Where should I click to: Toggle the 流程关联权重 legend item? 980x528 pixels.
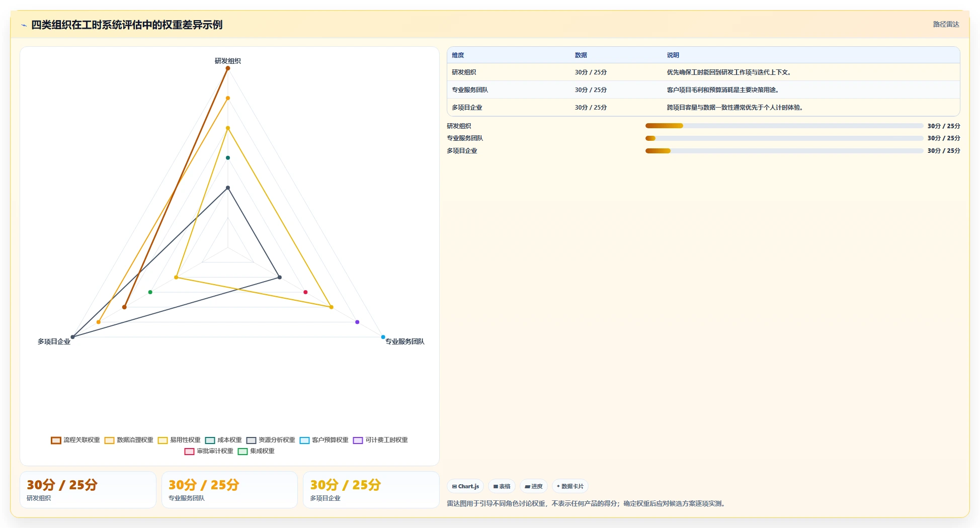(75, 440)
